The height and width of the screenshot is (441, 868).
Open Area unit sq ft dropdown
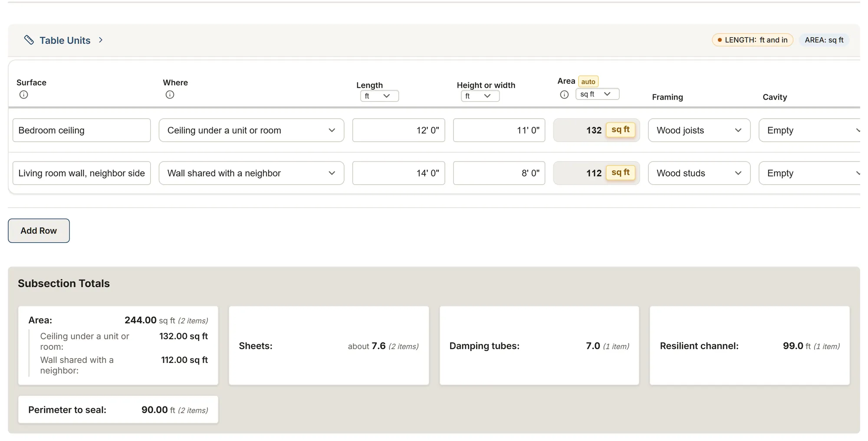click(x=597, y=94)
